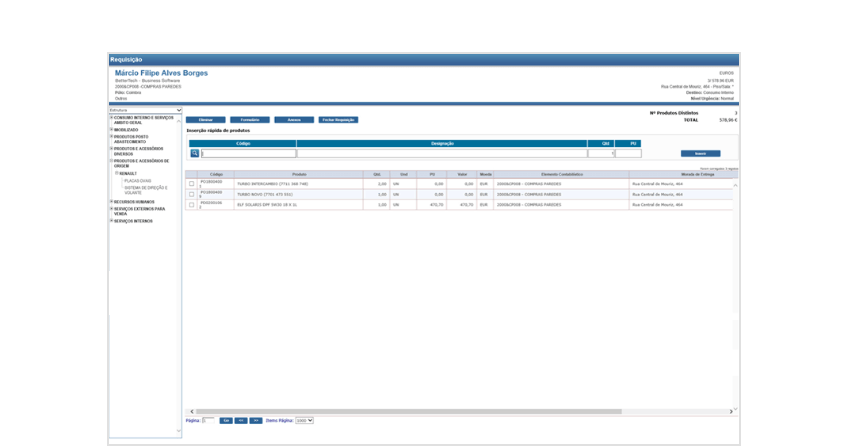This screenshot has width=848, height=446.
Task: Select SISTEMA DE DIREÇÃO E VOLANTE item
Action: tap(146, 190)
